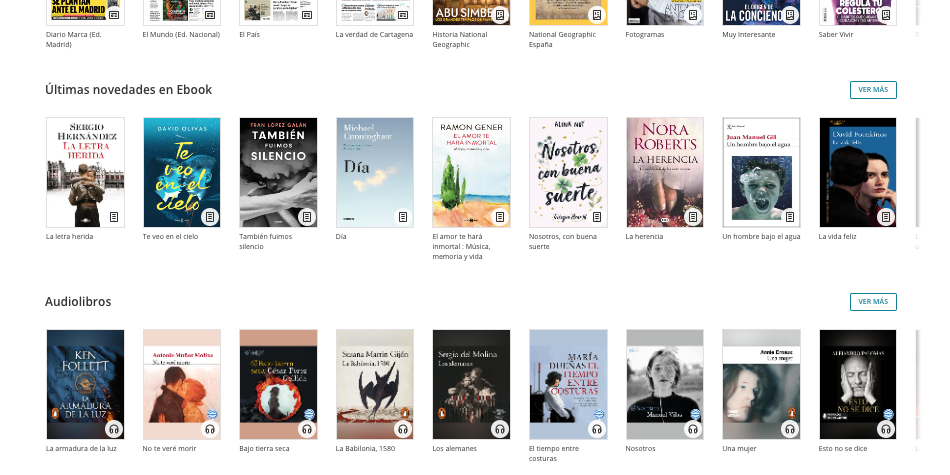Viewport: 950px width, 475px height.
Task: Click the headphones icon on Una mujer cover
Action: (x=789, y=429)
